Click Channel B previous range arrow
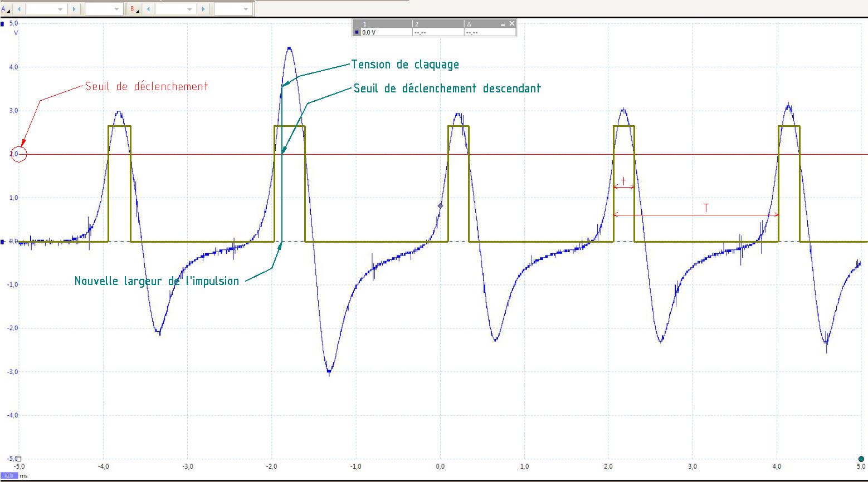This screenshot has height=482, width=868. (148, 9)
